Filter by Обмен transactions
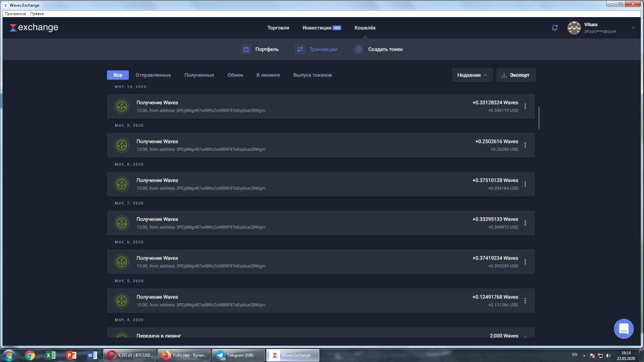The height and width of the screenshot is (362, 644). [x=235, y=75]
